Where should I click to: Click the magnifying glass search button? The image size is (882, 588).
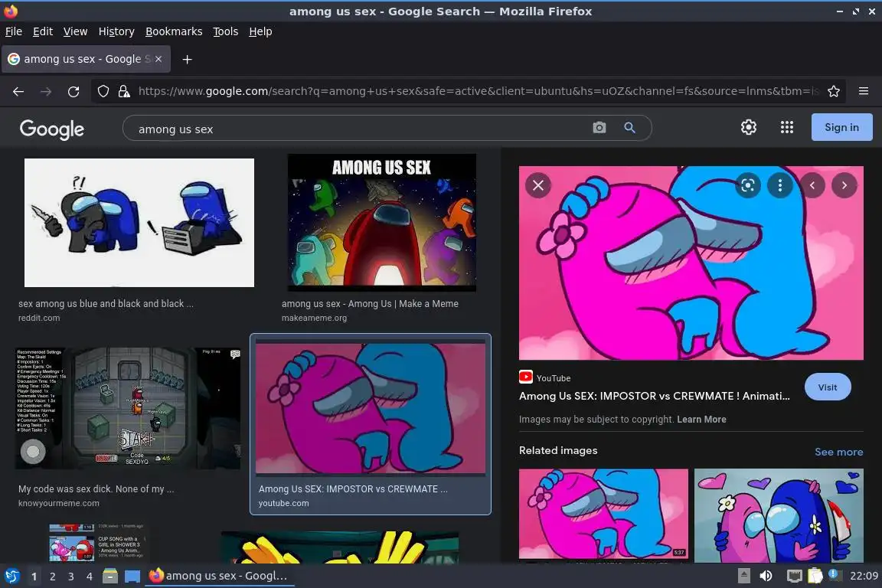[630, 128]
